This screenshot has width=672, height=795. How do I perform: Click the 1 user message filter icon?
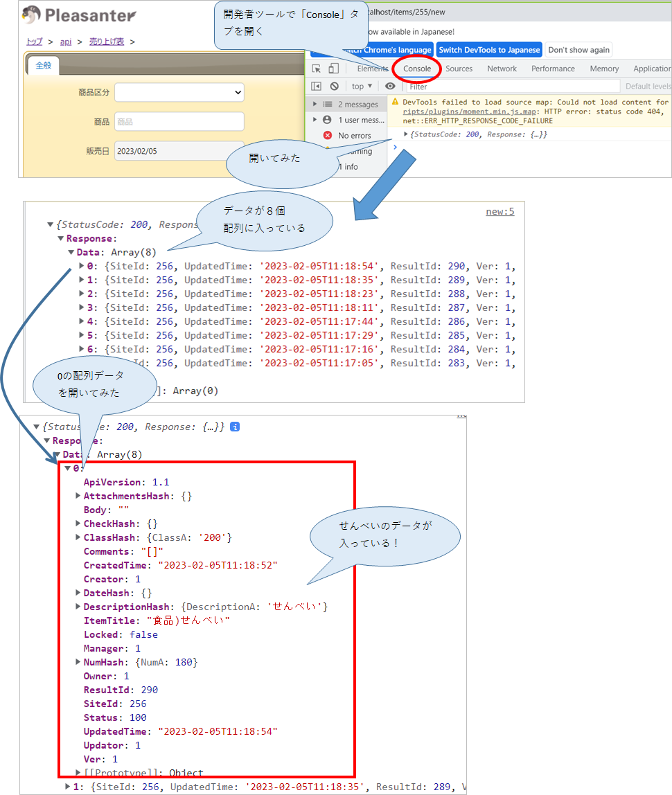[327, 119]
